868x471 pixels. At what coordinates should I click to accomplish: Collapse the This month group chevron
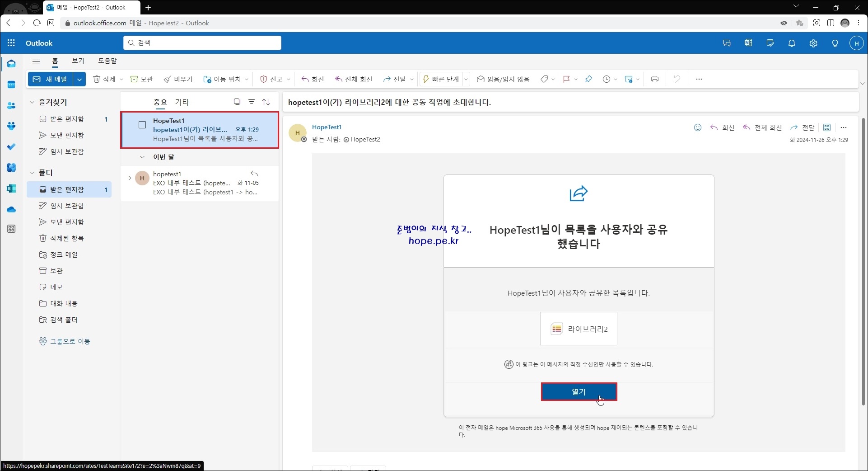coord(142,157)
